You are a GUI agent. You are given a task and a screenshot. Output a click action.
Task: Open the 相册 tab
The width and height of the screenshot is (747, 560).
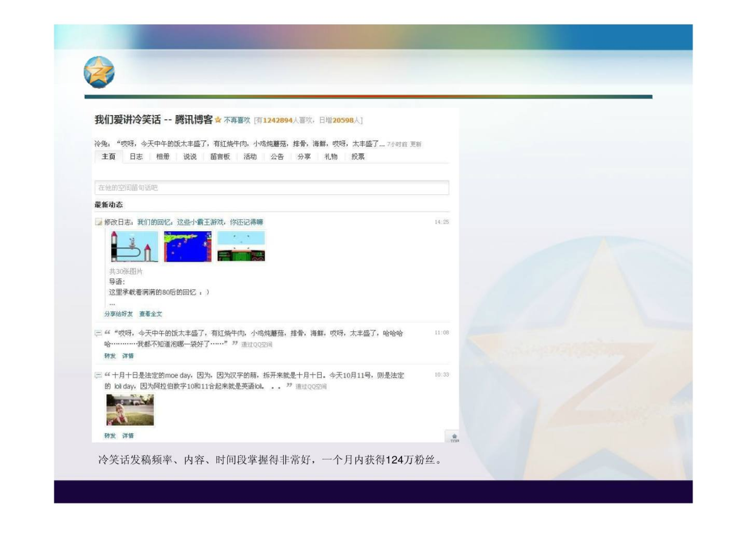coord(163,157)
